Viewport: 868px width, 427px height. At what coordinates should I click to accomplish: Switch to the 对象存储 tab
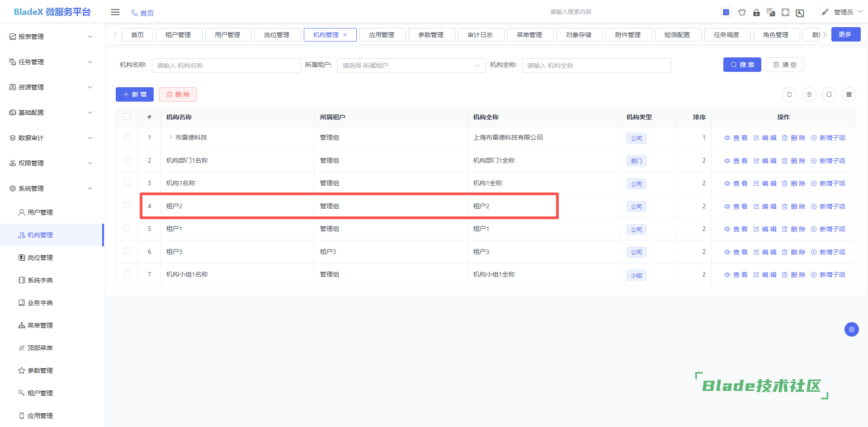pyautogui.click(x=580, y=35)
